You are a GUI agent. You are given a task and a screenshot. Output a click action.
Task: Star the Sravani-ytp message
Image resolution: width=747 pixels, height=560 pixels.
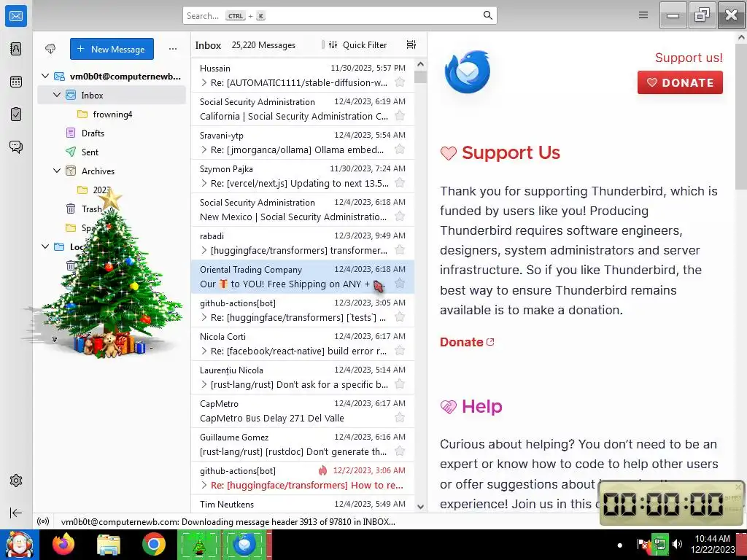pyautogui.click(x=400, y=149)
